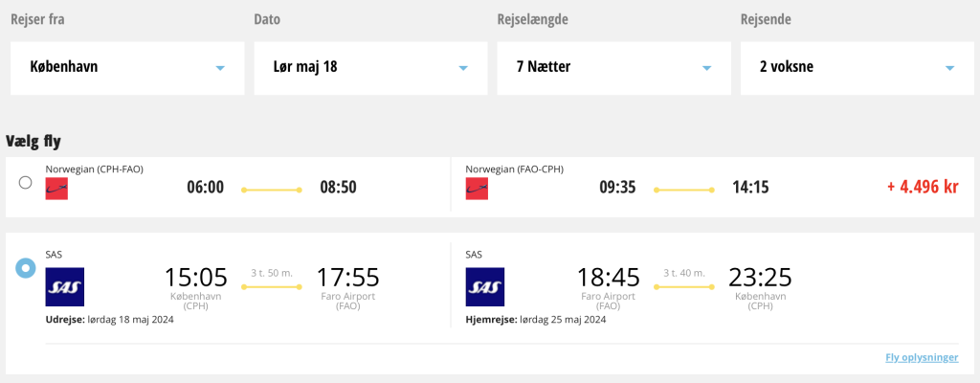
Task: Click the SAS logo on the outbound flight
Action: coord(65,286)
